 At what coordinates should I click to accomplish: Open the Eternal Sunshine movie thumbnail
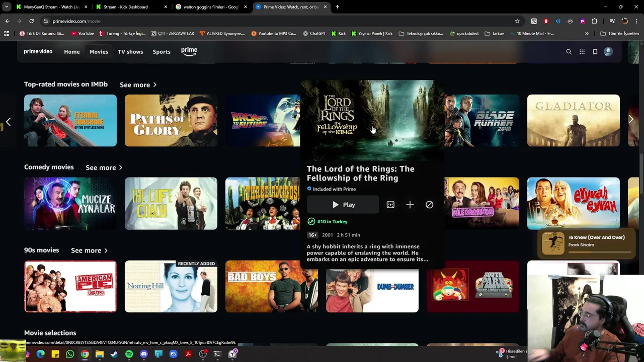(x=70, y=121)
